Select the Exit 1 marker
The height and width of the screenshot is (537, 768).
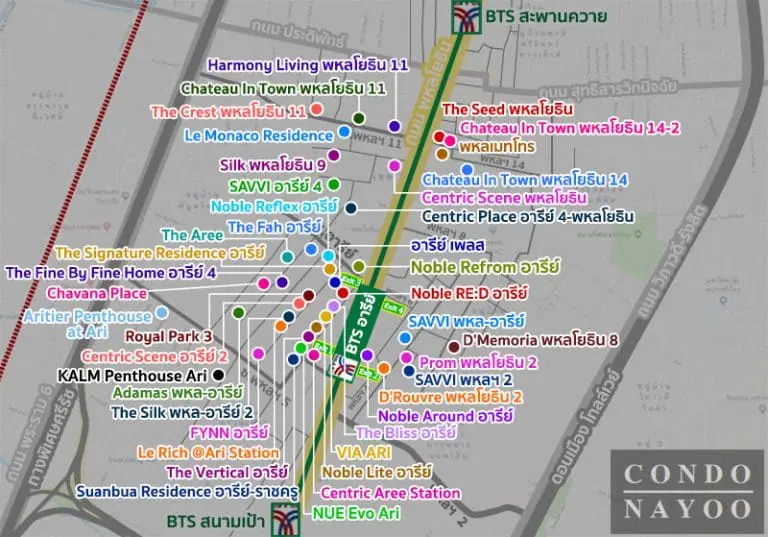pos(323,348)
